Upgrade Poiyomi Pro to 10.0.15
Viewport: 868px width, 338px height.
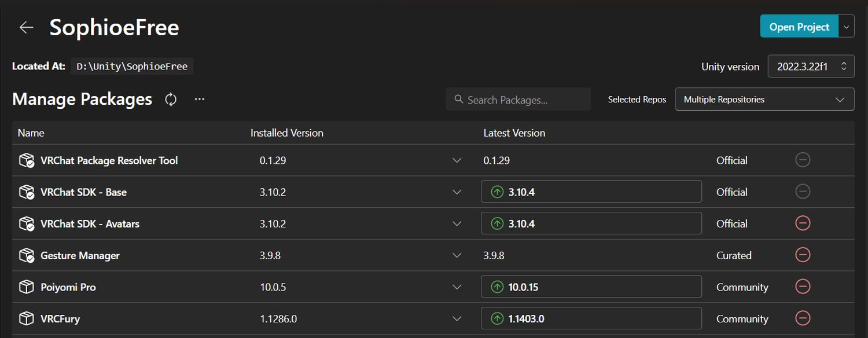(x=591, y=287)
